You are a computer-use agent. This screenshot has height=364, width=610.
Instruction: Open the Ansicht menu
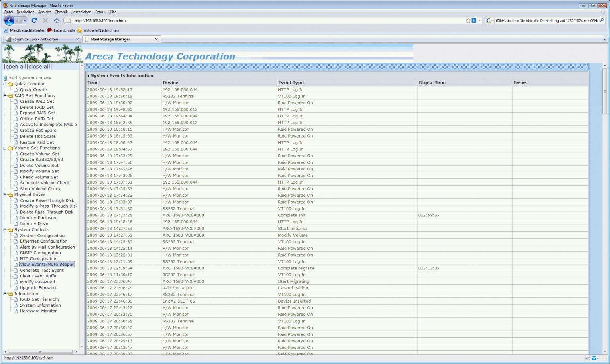pyautogui.click(x=45, y=12)
